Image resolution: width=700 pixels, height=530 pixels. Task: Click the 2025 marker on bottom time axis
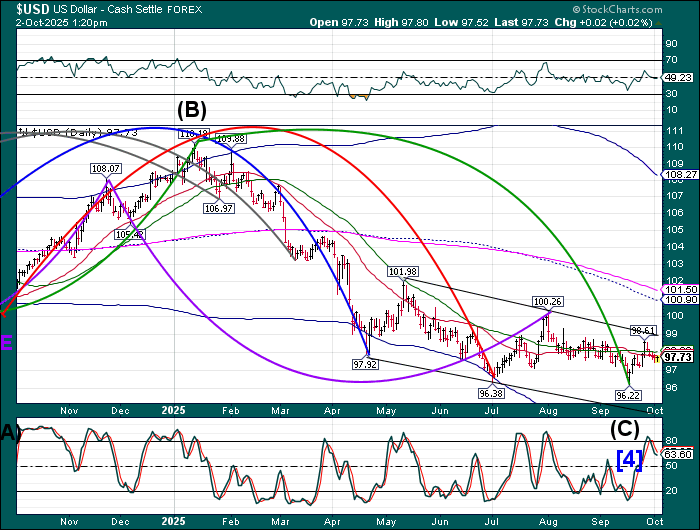172,521
